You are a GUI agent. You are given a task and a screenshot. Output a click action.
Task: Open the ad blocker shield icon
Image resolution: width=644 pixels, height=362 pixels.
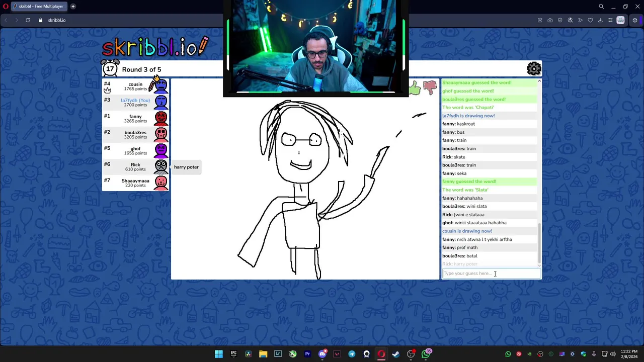pyautogui.click(x=560, y=20)
